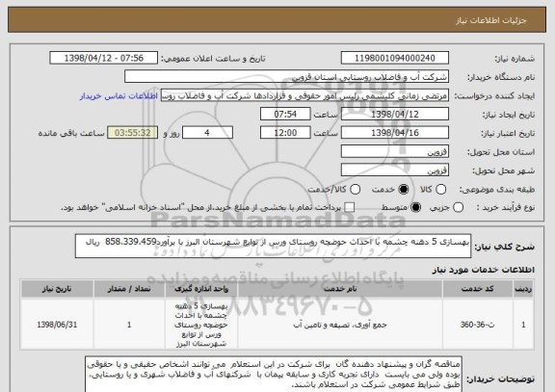Click the شرح کلی نیاز description box
Viewport: 555px width, 392px height.
(x=273, y=246)
